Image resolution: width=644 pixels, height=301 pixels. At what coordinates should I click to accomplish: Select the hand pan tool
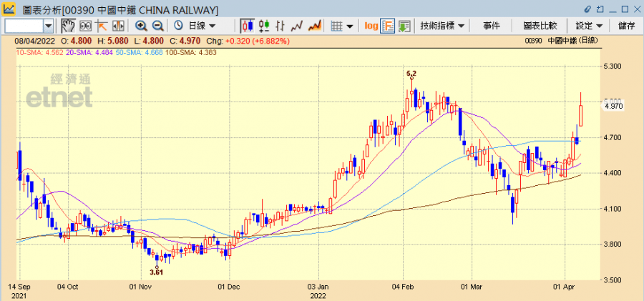tap(68, 26)
